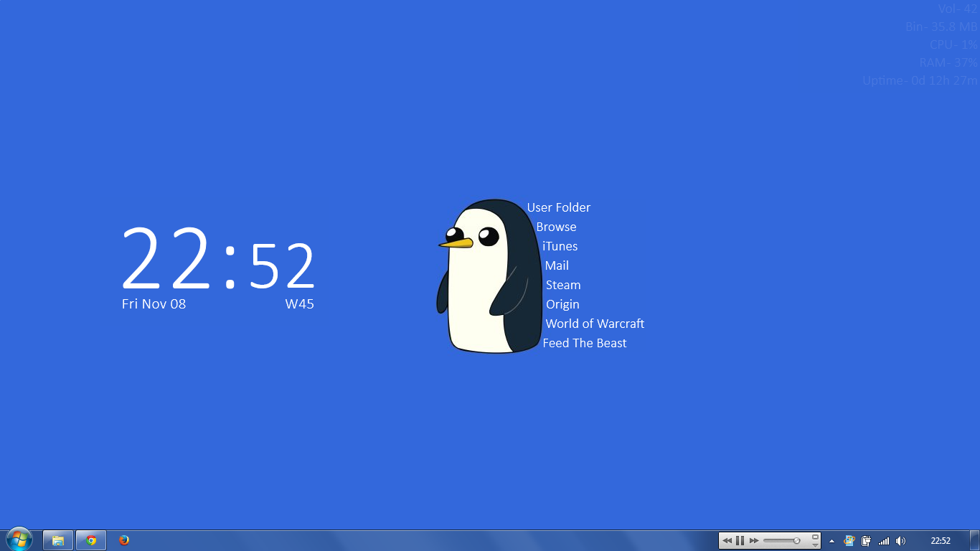Click the taskbar clock showing 22:52
This screenshot has height=551, width=980.
(941, 540)
